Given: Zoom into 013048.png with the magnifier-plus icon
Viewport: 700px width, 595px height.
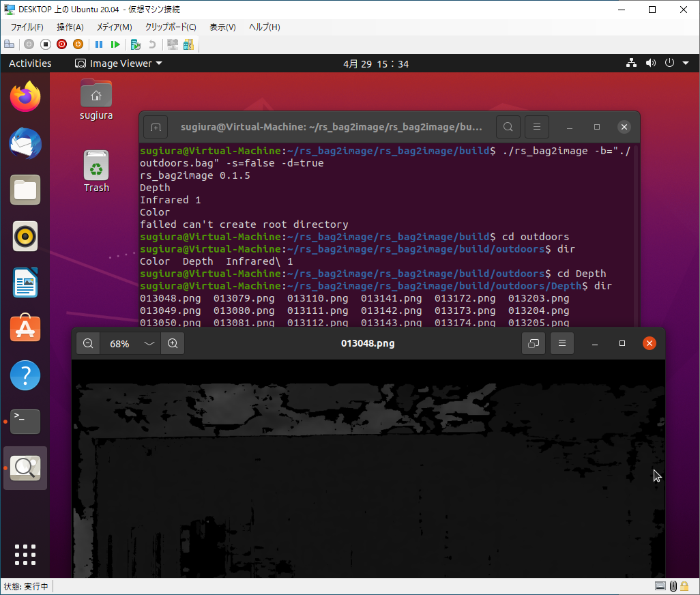Looking at the screenshot, I should tap(172, 343).
